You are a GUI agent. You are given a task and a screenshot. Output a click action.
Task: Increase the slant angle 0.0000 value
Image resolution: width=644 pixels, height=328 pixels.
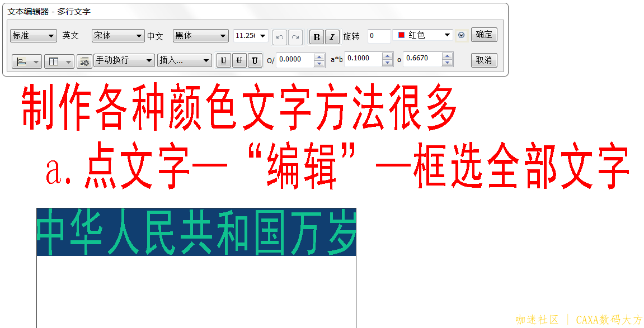[319, 57]
